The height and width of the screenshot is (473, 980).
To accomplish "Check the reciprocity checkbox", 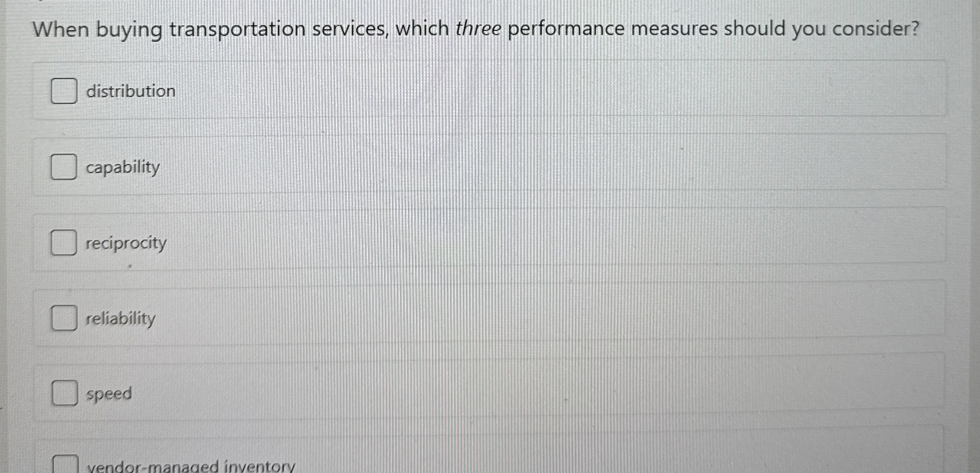I will 64,243.
